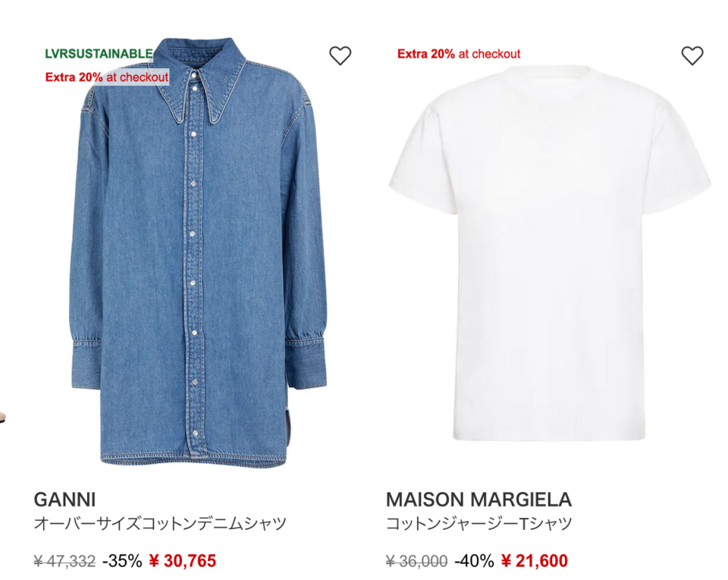Click the crossed-out ¥ 47,332 price
This screenshot has height=580, width=728.
64,561
